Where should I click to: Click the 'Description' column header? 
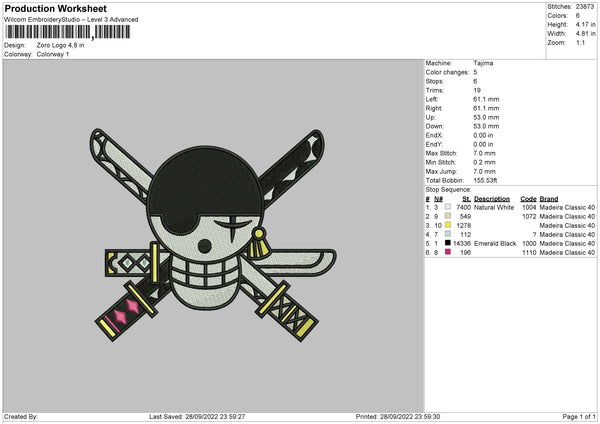click(492, 199)
